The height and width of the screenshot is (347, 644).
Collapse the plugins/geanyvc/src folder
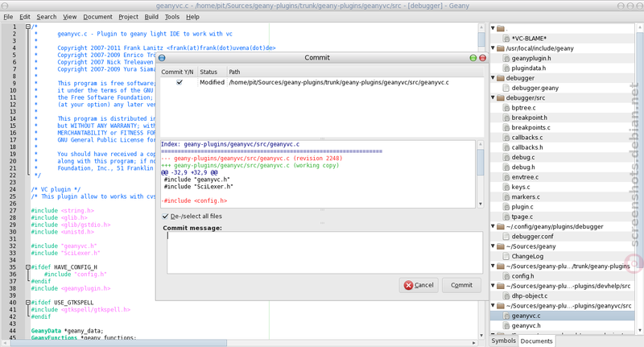(493, 305)
